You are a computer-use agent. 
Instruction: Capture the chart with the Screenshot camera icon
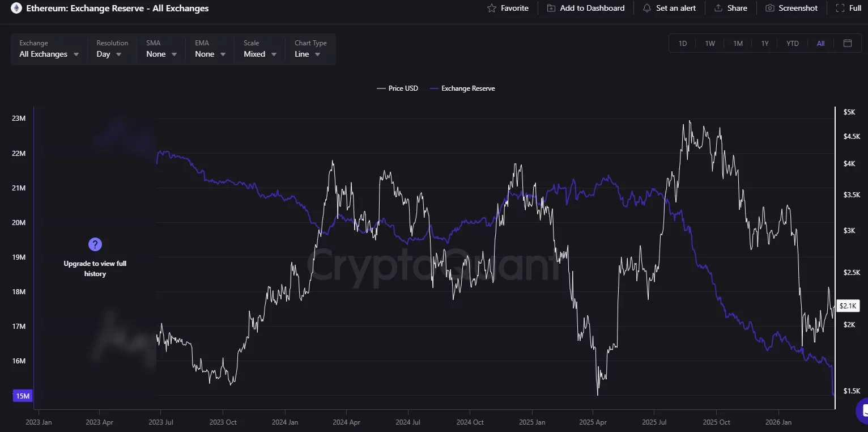[769, 8]
